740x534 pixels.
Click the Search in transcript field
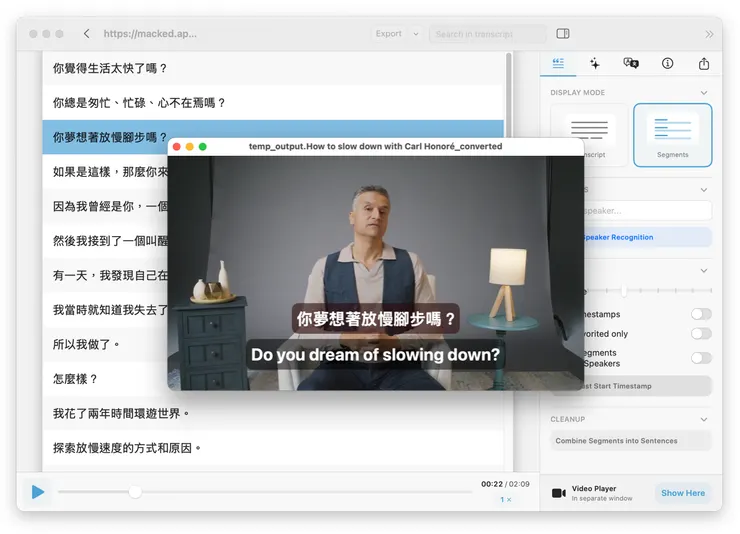[x=488, y=34]
